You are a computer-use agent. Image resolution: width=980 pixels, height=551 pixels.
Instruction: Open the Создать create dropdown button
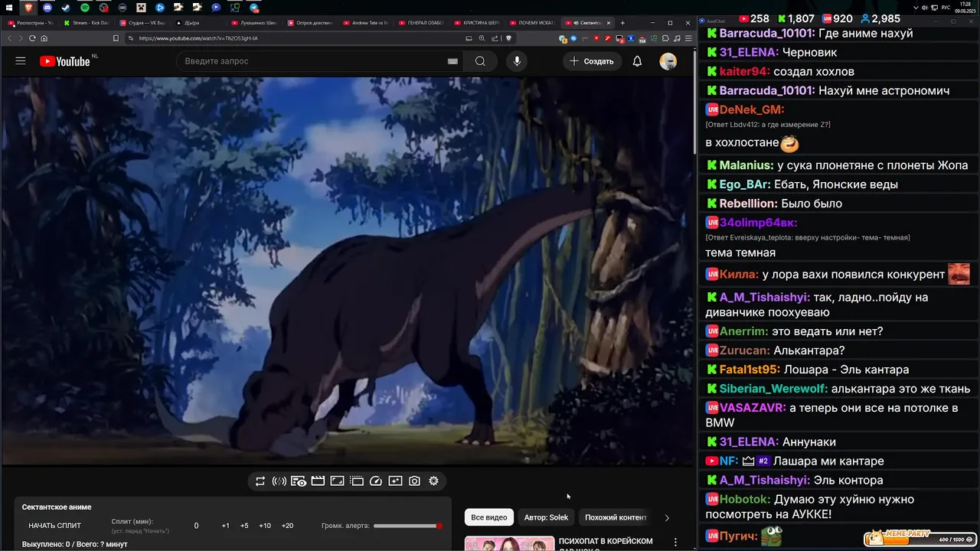pos(591,61)
